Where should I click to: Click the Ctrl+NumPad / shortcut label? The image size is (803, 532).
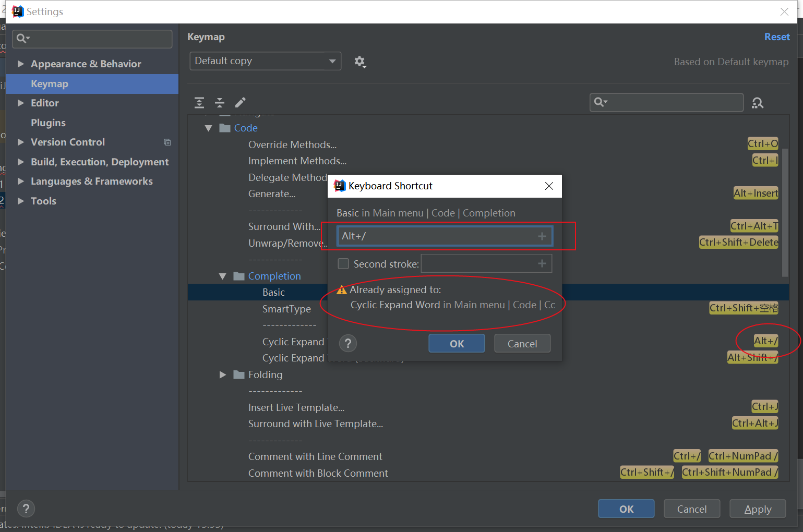pyautogui.click(x=744, y=456)
